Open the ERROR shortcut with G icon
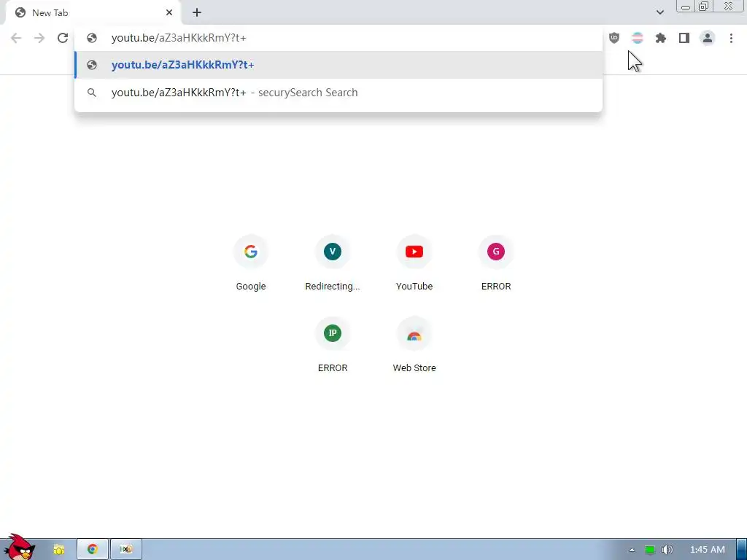 496,264
